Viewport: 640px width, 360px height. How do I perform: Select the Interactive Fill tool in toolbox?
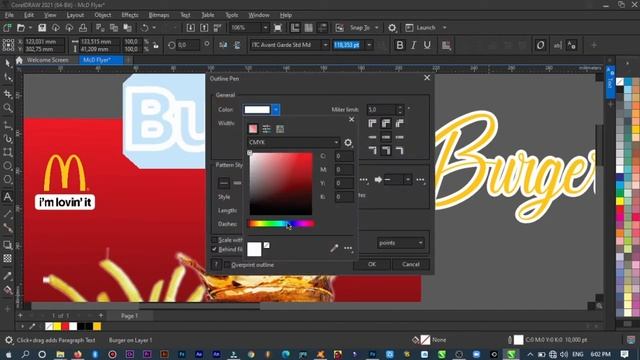(7, 290)
